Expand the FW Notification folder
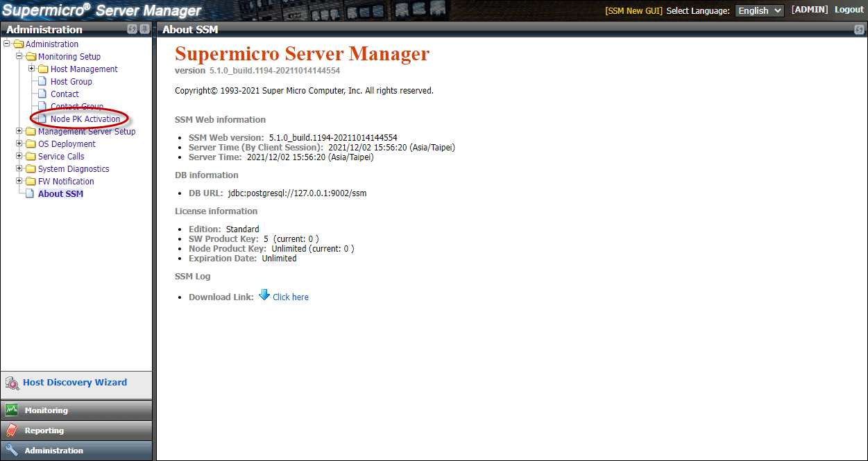The height and width of the screenshot is (461, 868). 19,181
